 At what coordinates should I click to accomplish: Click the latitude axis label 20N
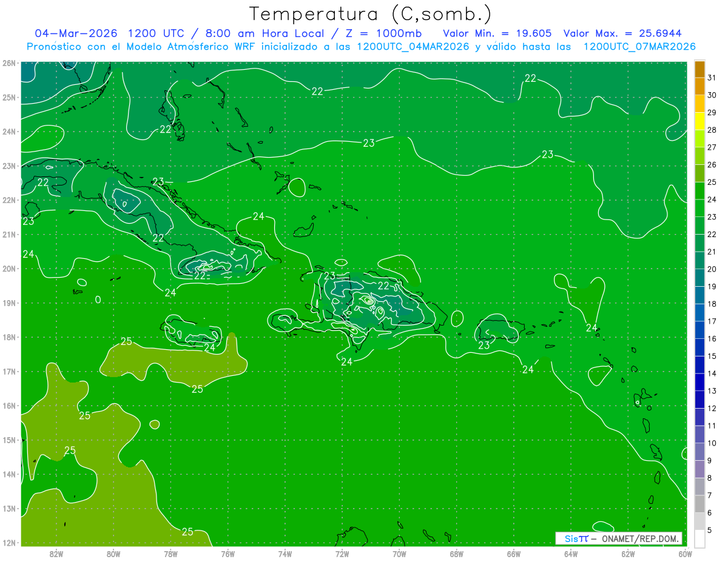[x=9, y=269]
